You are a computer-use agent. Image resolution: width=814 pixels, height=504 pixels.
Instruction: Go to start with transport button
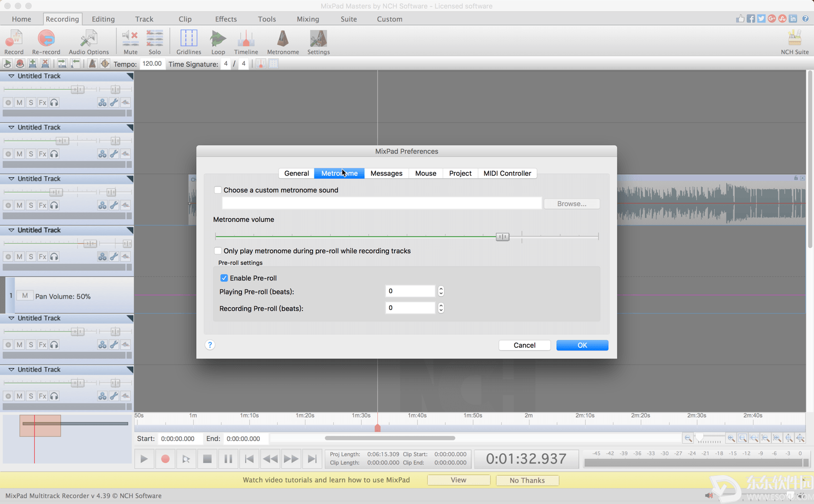point(249,459)
